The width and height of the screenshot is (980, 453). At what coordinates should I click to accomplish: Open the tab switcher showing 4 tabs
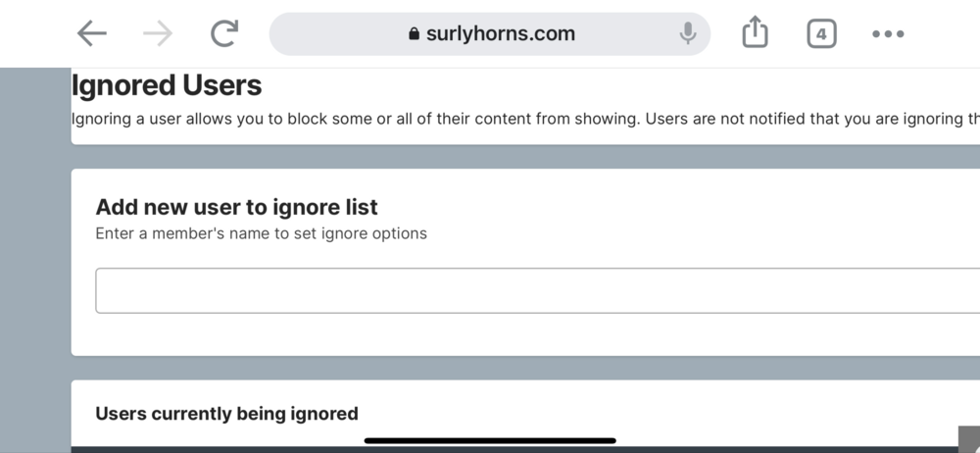tap(821, 34)
